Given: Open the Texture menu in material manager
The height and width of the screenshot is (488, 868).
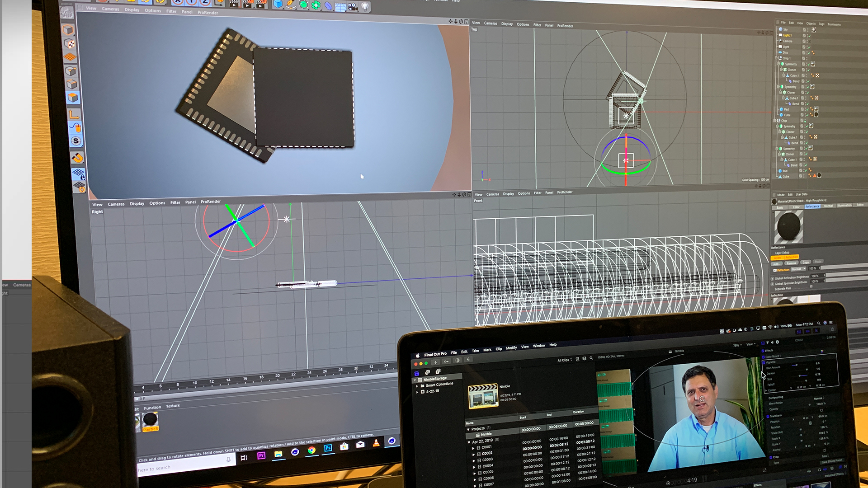Looking at the screenshot, I should 173,406.
